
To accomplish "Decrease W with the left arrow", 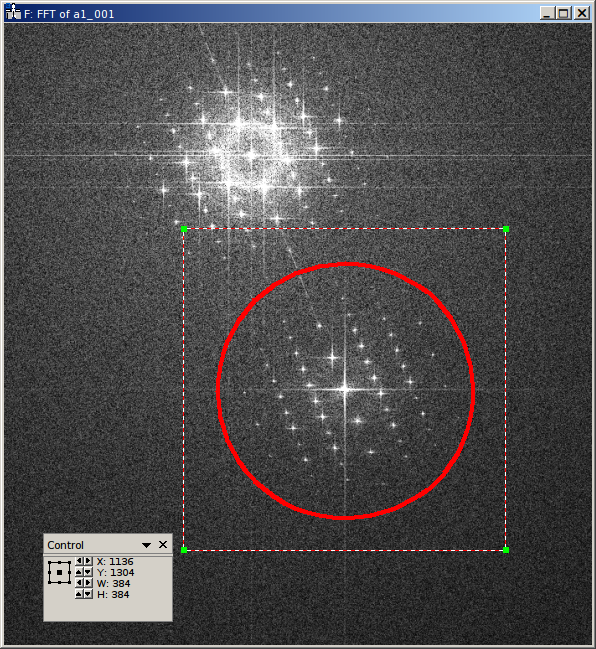I will point(79,583).
